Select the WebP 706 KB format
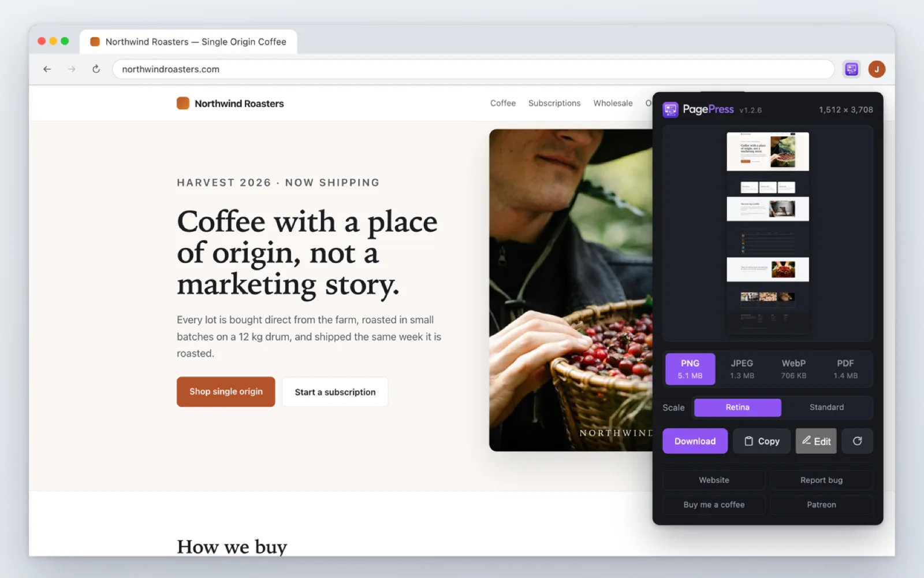Image resolution: width=924 pixels, height=578 pixels. (x=793, y=369)
